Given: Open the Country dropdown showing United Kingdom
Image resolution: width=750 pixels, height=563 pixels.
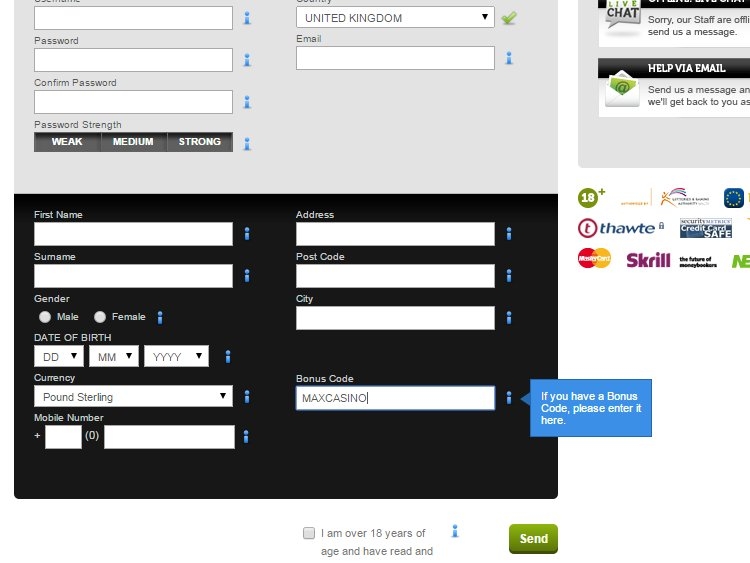Looking at the screenshot, I should click(395, 18).
